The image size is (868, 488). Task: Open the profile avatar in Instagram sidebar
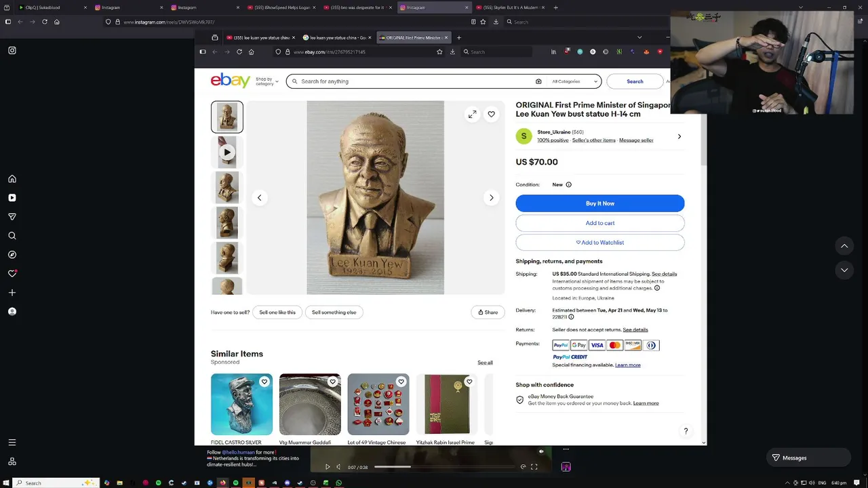click(x=12, y=312)
